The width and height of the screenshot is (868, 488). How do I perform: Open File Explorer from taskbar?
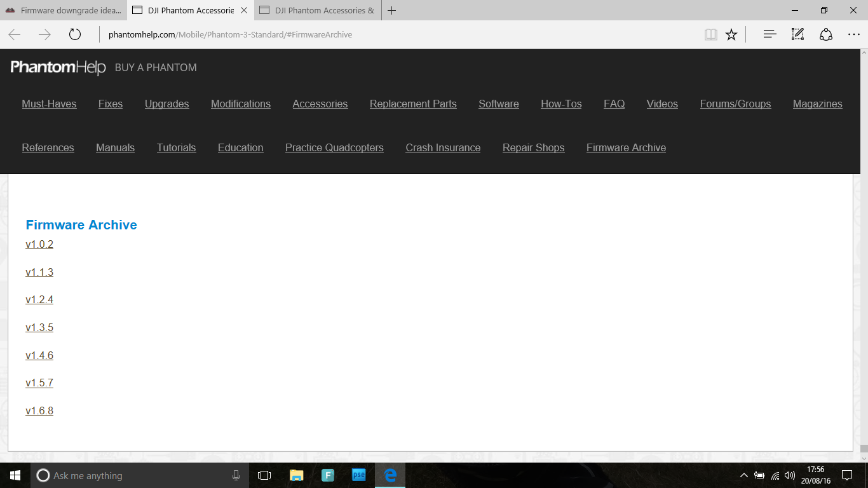click(296, 475)
